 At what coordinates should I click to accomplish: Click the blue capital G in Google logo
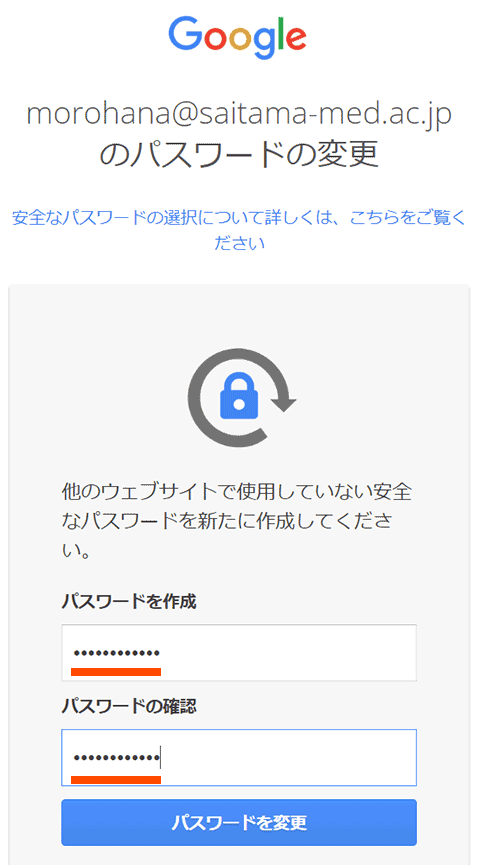[187, 34]
